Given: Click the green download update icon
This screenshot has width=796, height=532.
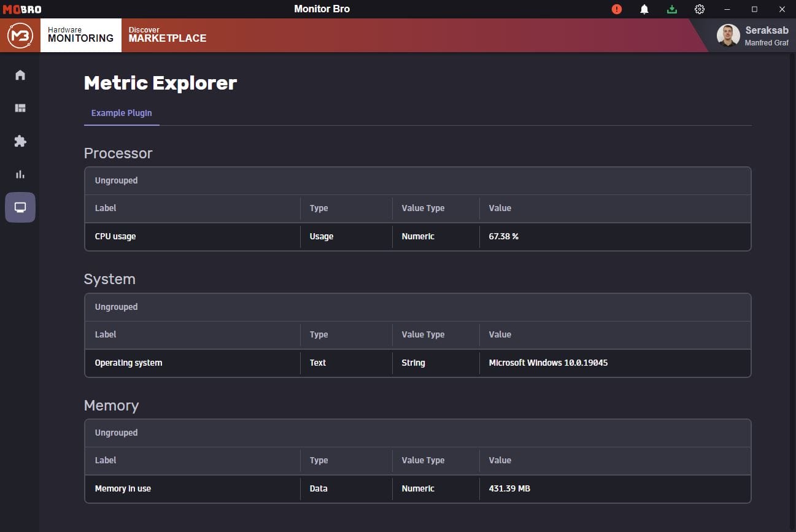Looking at the screenshot, I should 672,9.
